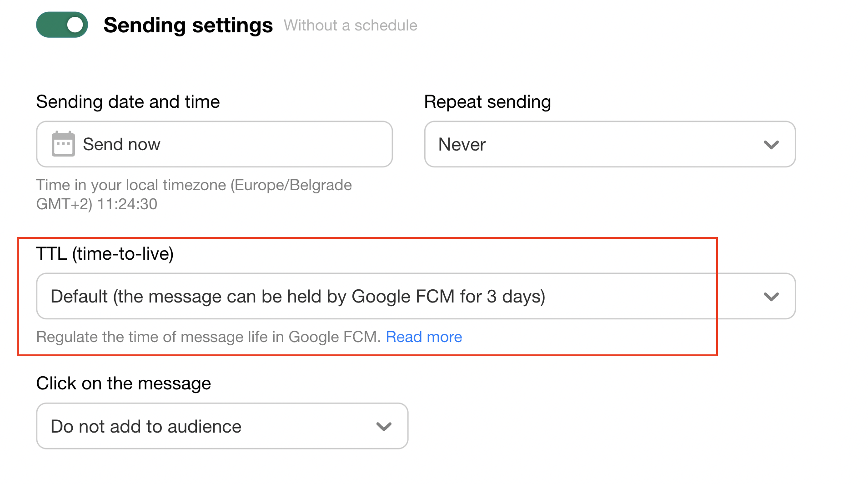
Task: Open the Read more link about TTL
Action: click(x=424, y=337)
